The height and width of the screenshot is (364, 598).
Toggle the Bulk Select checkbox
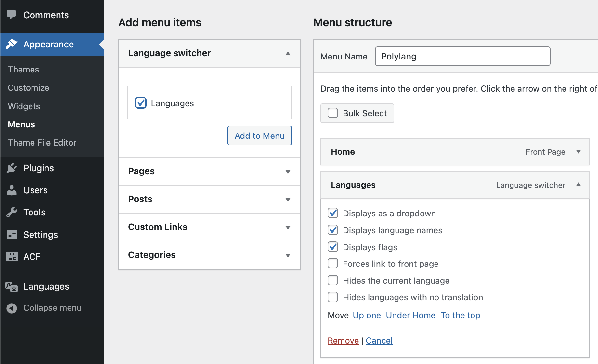pyautogui.click(x=333, y=113)
